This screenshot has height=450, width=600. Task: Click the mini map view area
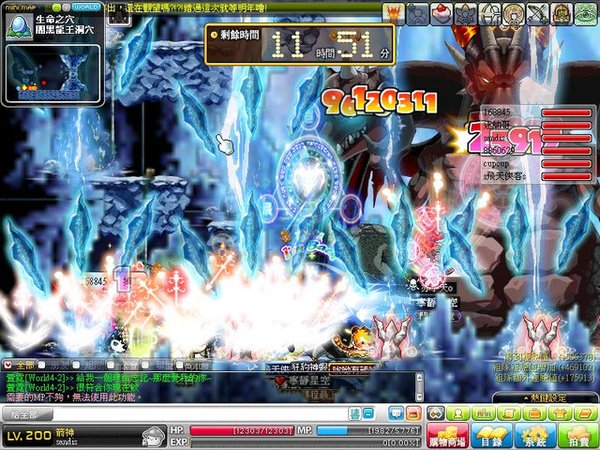coord(53,73)
